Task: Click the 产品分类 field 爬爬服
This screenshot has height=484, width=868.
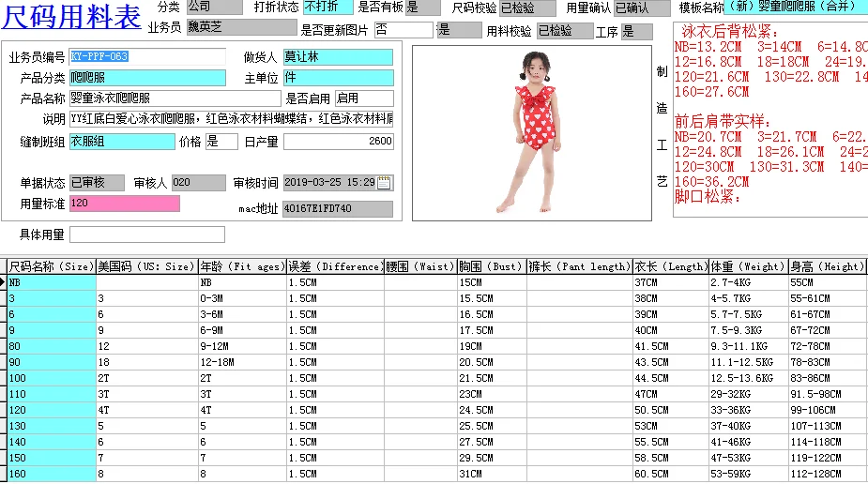Action: (x=147, y=78)
